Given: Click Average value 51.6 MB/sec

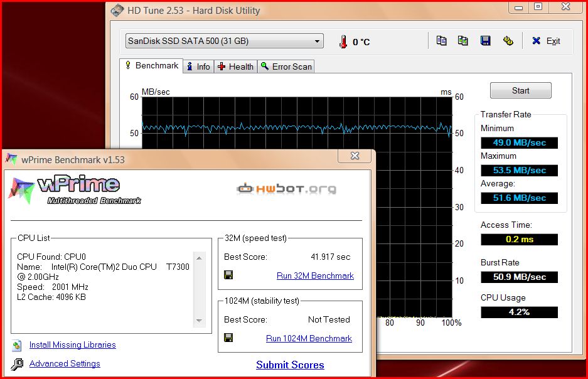Looking at the screenshot, I should (520, 198).
